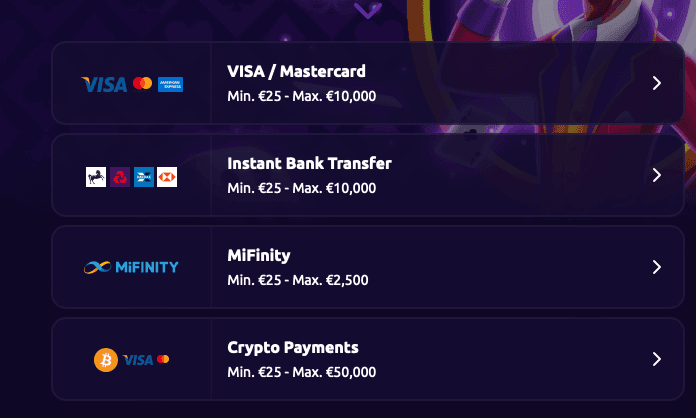Viewport: 696px width, 418px height.
Task: Click the small VISA logo in the Crypto row
Action: [x=138, y=360]
